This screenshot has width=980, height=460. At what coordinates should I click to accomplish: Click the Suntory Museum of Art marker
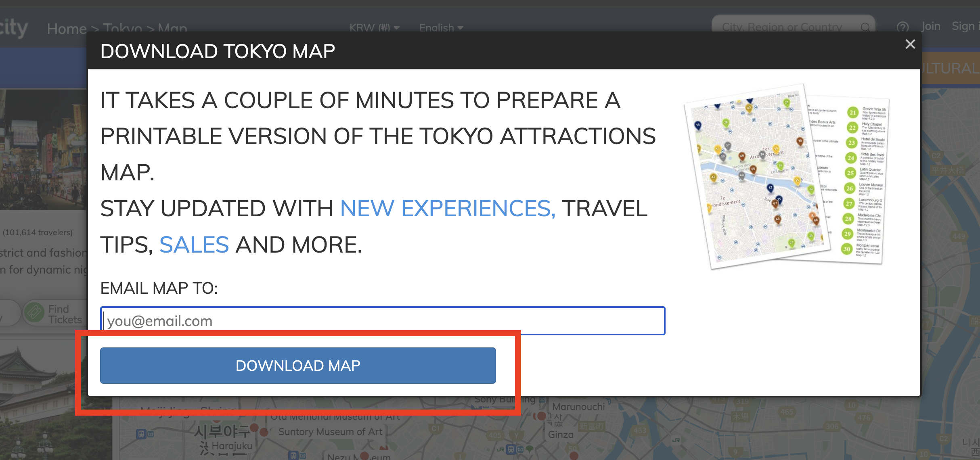264,432
